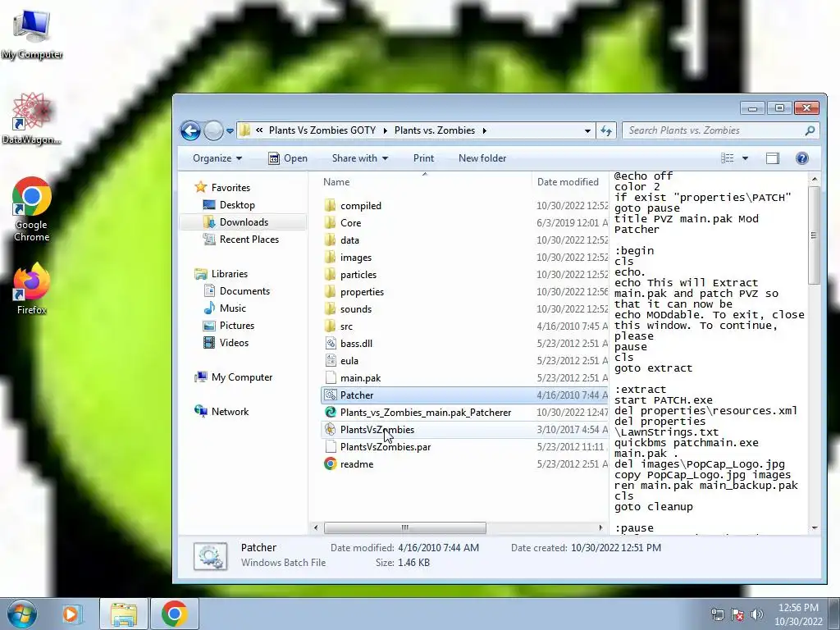
Task: Click the preview pane down scroll arrow
Action: click(815, 528)
